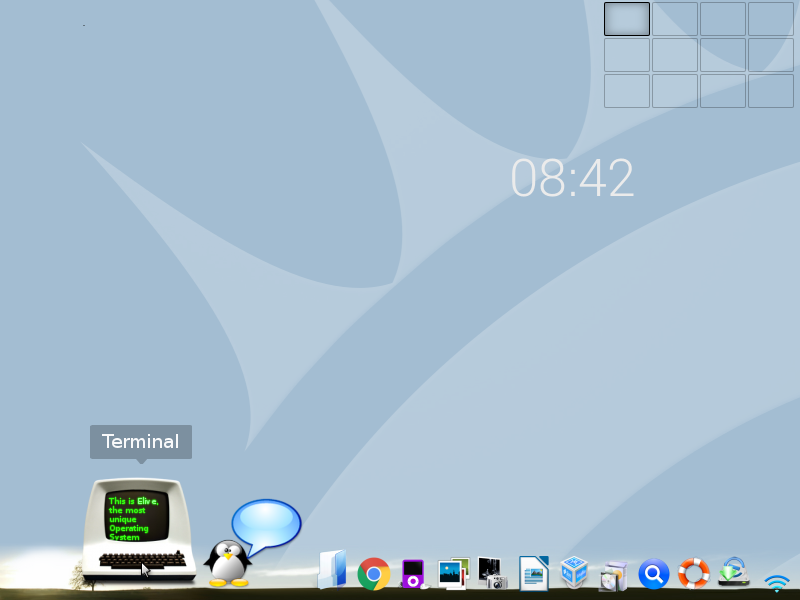Open the lifebuoy help icon
Image resolution: width=800 pixels, height=600 pixels.
pos(693,574)
